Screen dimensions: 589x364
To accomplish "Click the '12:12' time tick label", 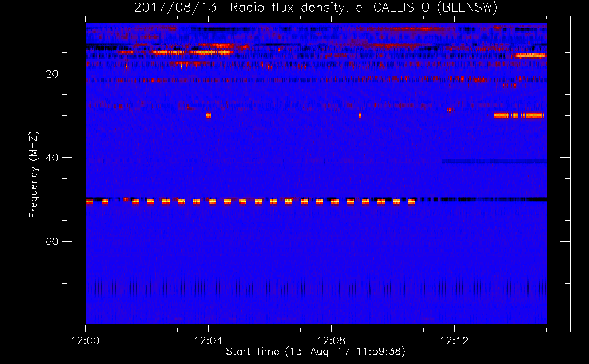I will [454, 341].
